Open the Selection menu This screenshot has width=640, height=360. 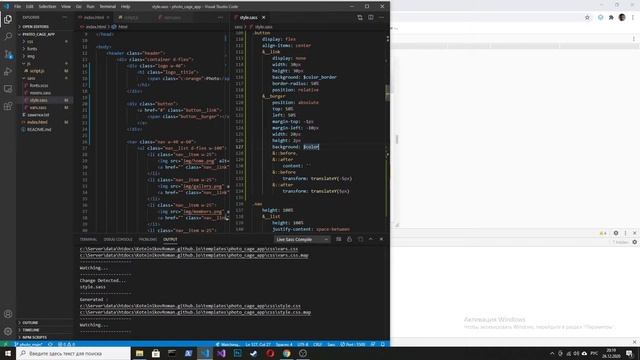tap(47, 7)
